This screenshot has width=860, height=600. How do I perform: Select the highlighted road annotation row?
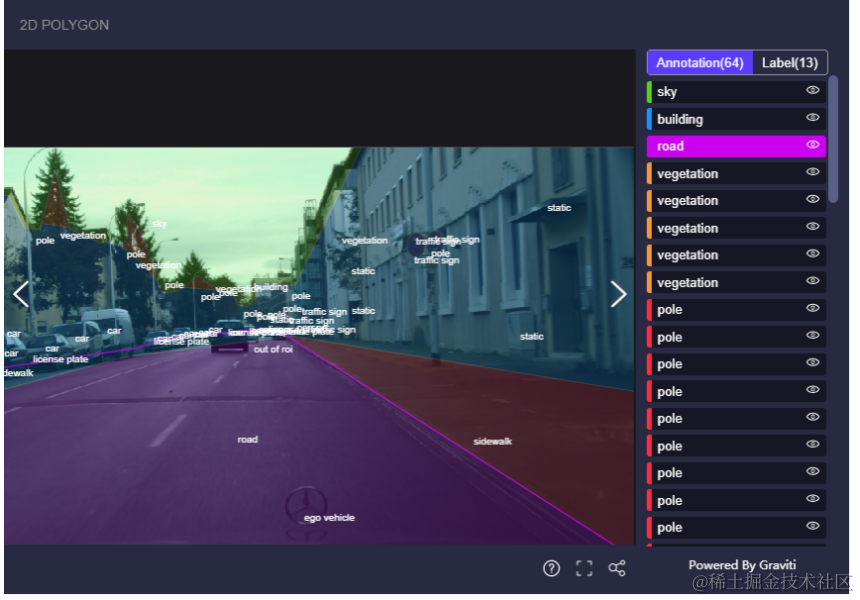(x=737, y=146)
